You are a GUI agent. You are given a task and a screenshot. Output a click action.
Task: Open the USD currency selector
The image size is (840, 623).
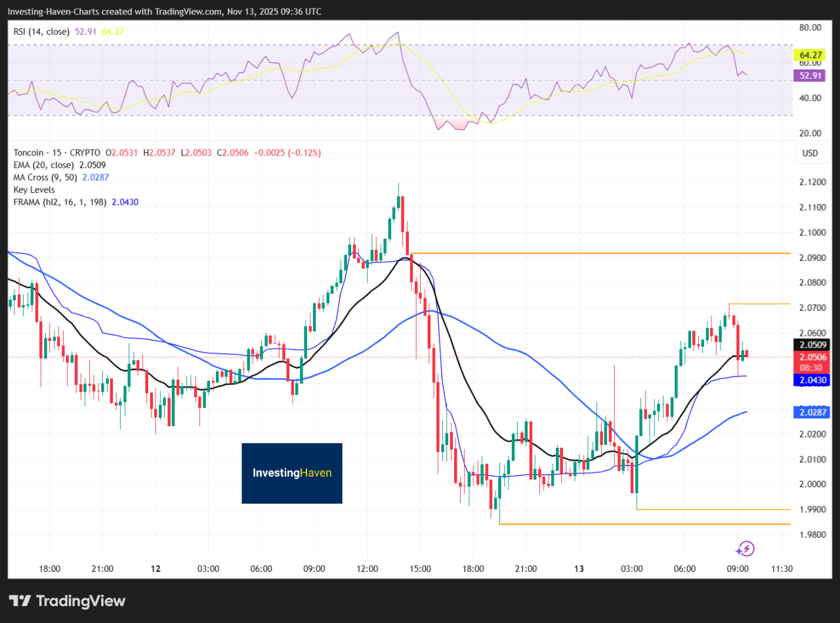pos(809,153)
